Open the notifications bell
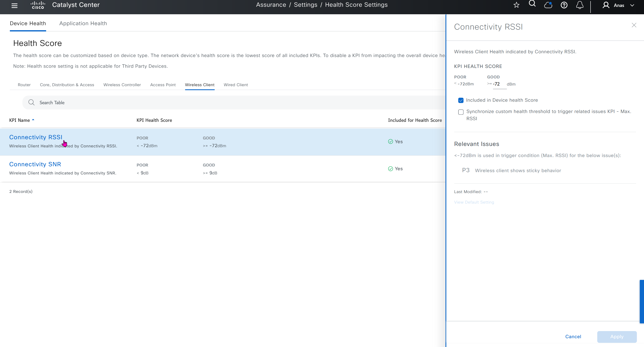This screenshot has width=644, height=347. pyautogui.click(x=580, y=5)
